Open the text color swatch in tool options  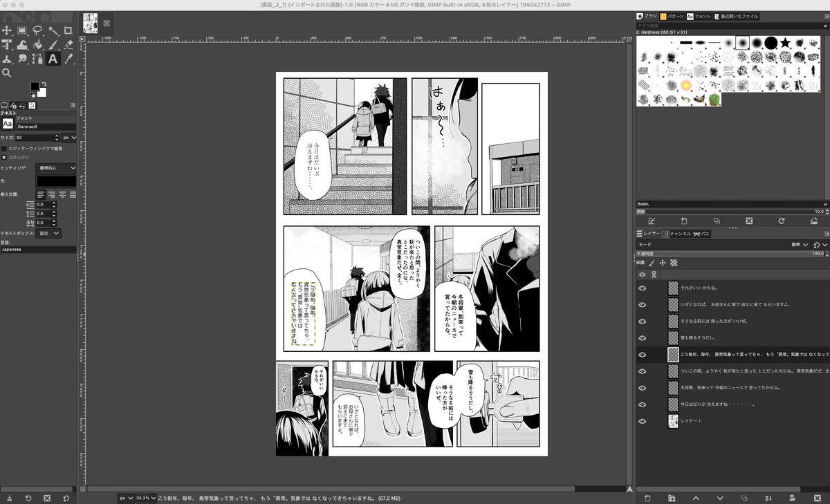point(56,180)
